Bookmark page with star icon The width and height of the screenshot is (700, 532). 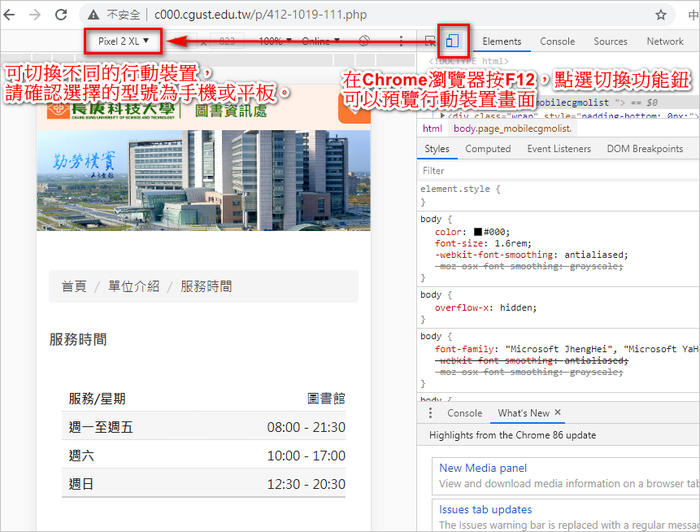pos(661,15)
